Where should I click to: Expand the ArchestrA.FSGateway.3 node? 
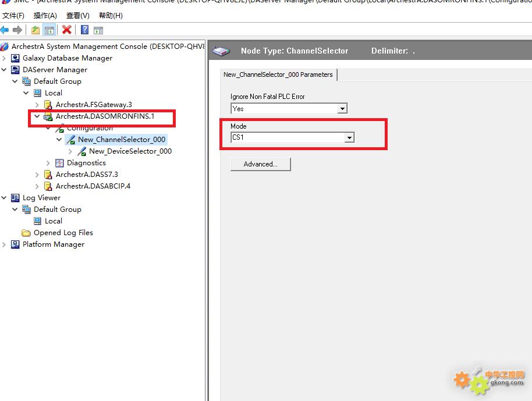pyautogui.click(x=37, y=105)
